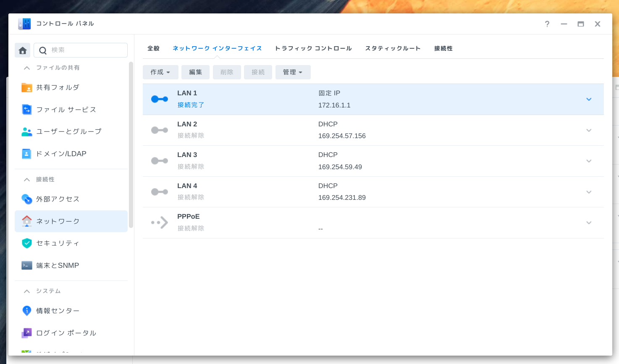Open the External Access (外部アクセス) icon
Screen dimensions: 619x364
point(27,199)
